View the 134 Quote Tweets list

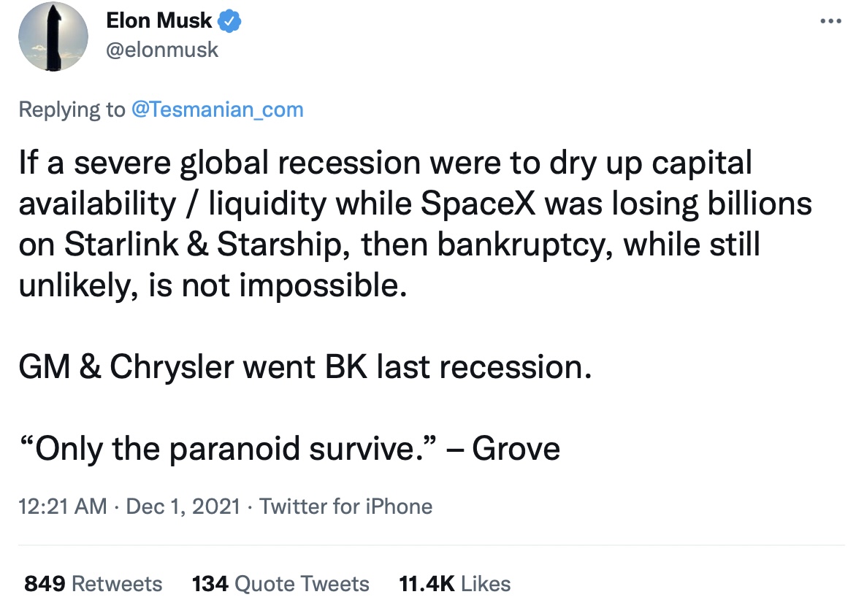pos(280,584)
